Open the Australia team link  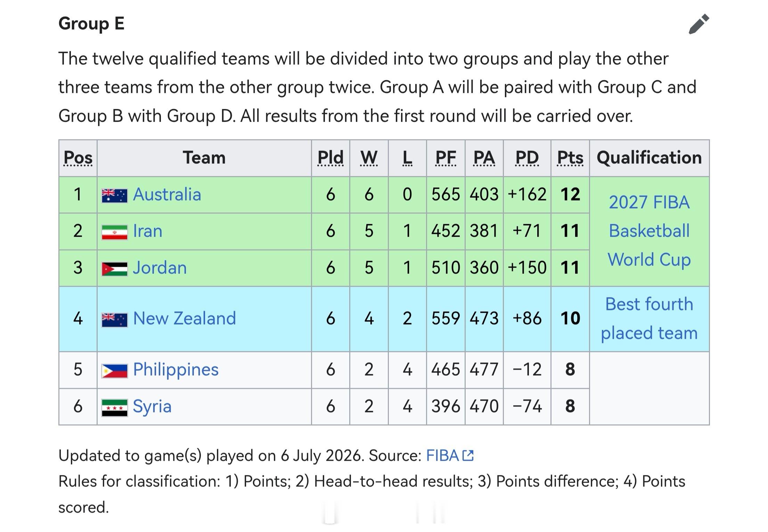(167, 194)
